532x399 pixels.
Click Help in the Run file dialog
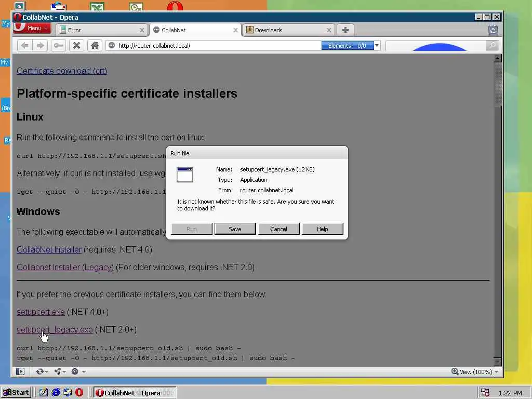click(x=322, y=229)
